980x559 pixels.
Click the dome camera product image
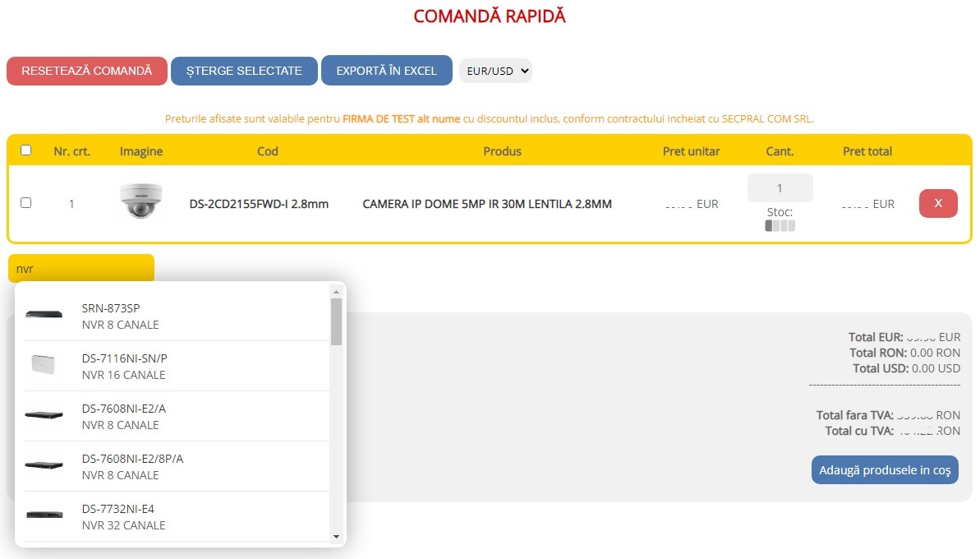[140, 202]
